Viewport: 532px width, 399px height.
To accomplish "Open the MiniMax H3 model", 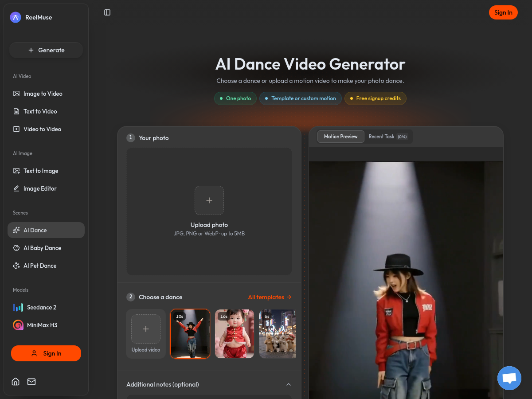I will click(46, 325).
